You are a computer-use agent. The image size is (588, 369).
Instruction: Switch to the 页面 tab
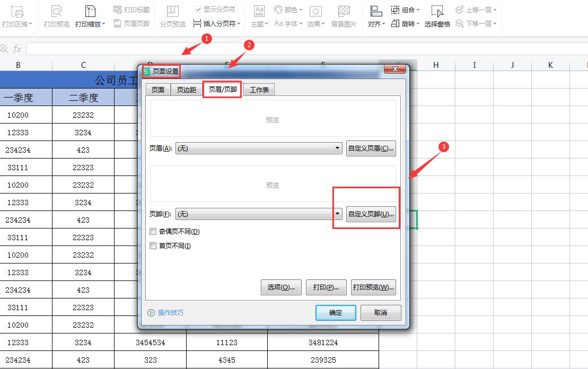(x=158, y=90)
